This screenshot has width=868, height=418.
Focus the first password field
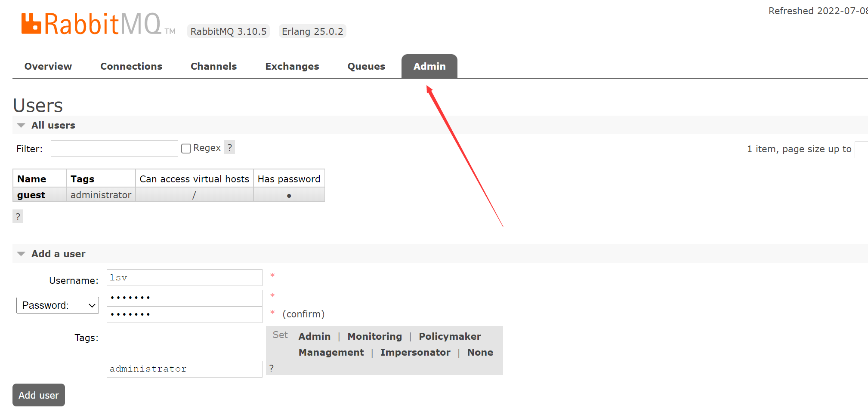pos(185,298)
